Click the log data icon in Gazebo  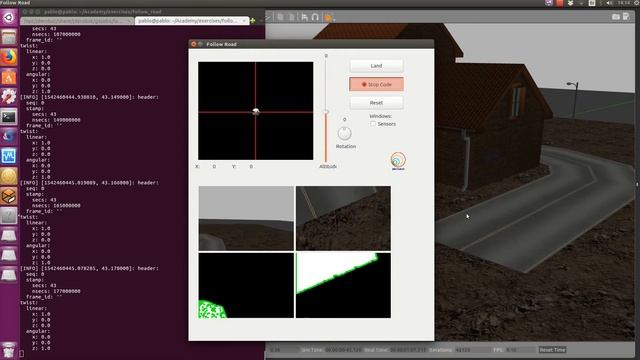626,17
